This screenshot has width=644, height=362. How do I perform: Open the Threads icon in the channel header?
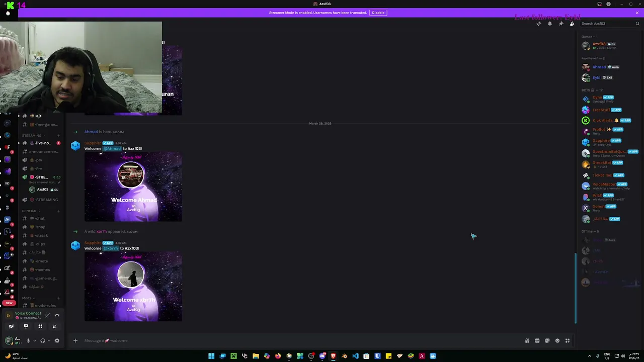click(539, 24)
